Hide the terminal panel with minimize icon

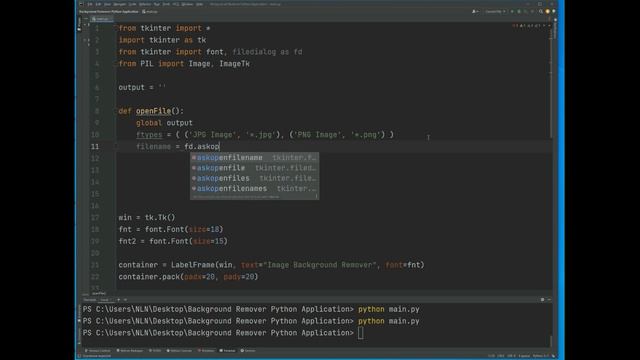coord(549,300)
